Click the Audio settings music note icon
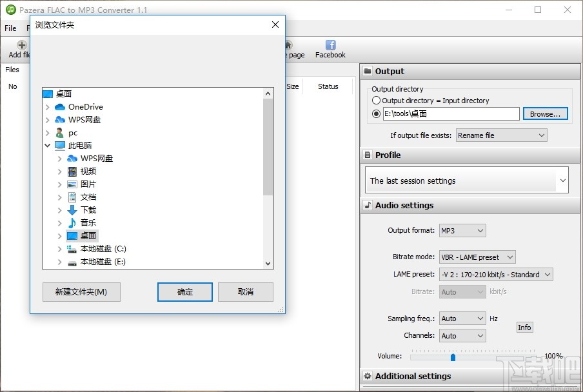Screen dimensions: 583x392 [x=368, y=205]
